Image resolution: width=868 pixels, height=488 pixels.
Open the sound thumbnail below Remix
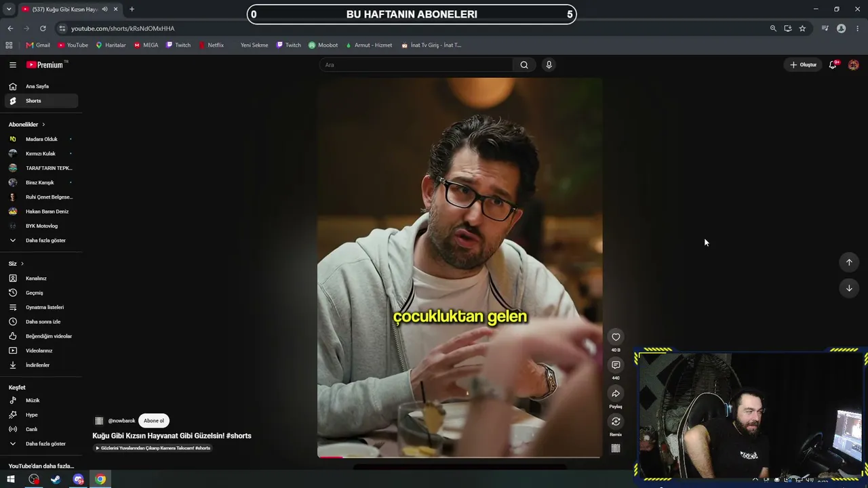pos(616,449)
